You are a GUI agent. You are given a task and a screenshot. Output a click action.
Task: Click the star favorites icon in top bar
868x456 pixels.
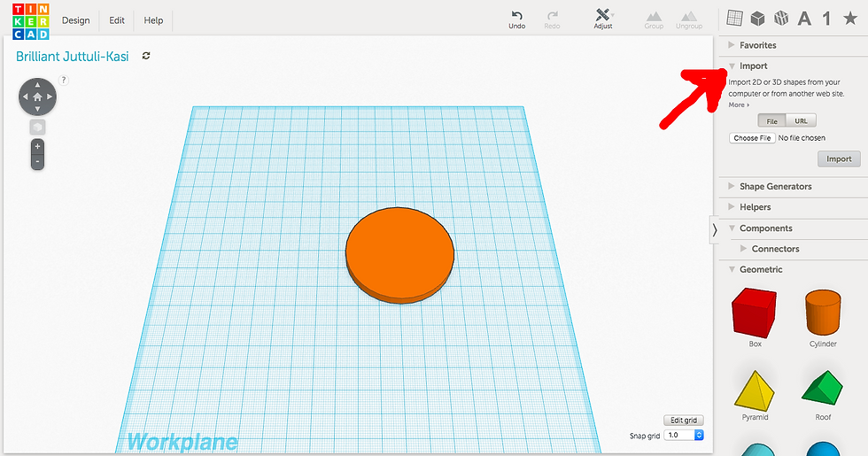pos(850,19)
